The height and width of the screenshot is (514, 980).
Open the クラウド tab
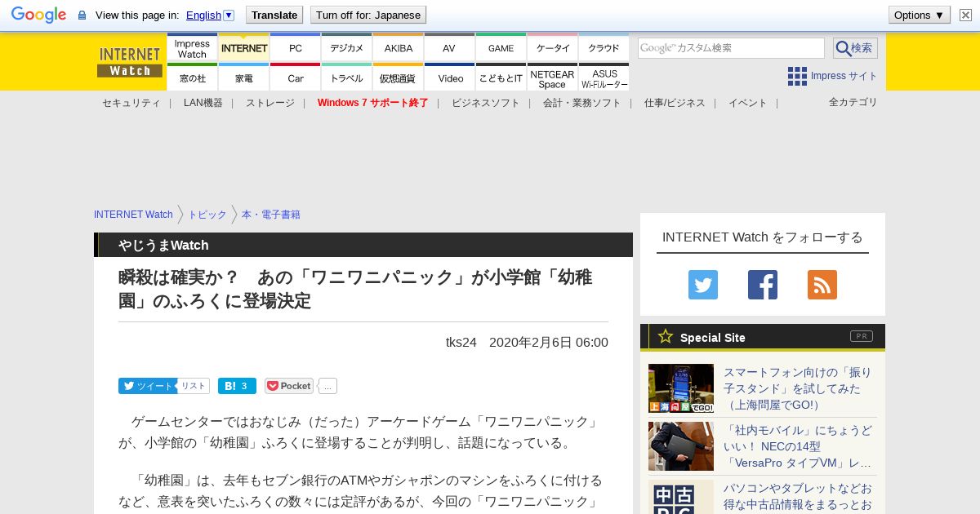click(x=604, y=48)
